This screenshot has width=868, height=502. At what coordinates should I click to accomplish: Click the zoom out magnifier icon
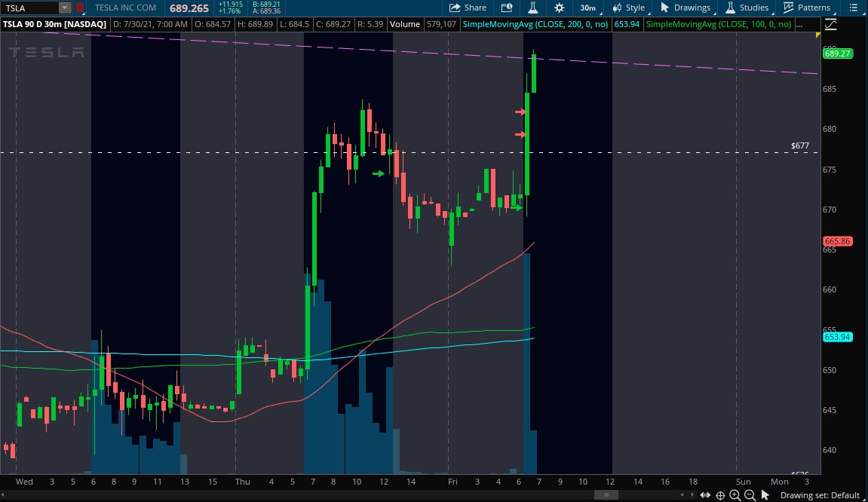(750, 495)
